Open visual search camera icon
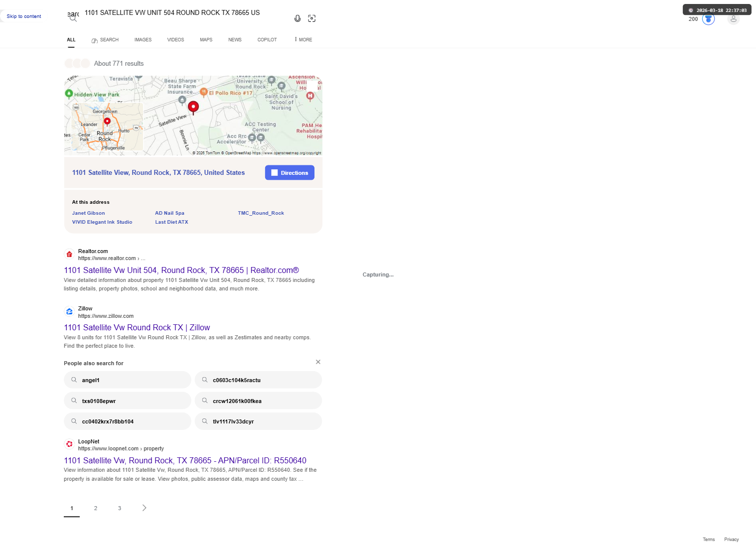The width and height of the screenshot is (756, 548). [312, 18]
